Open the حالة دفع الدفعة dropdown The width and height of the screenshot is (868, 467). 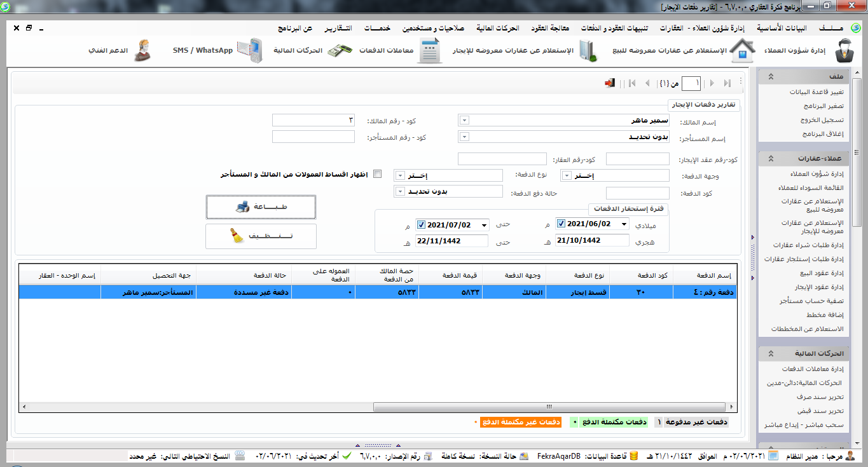pos(400,191)
